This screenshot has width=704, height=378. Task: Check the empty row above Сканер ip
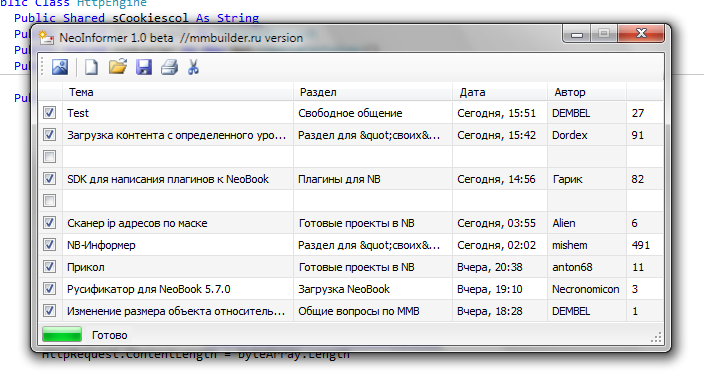49,201
